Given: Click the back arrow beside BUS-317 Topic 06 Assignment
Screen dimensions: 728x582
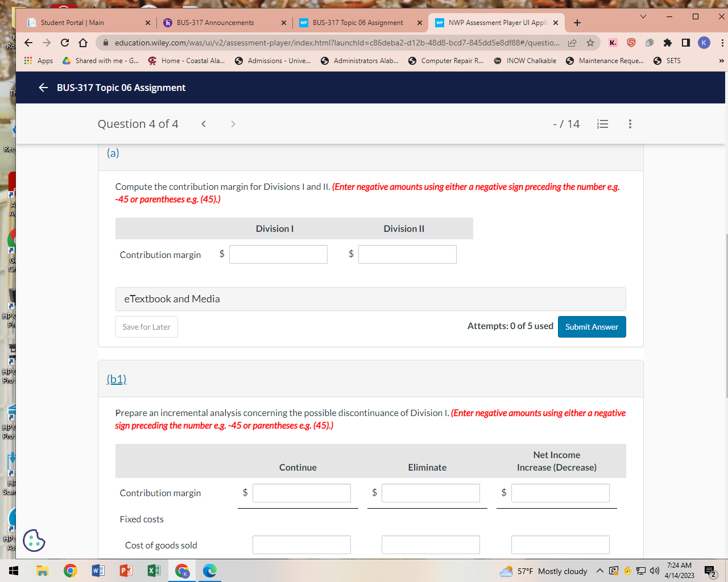Looking at the screenshot, I should [44, 88].
